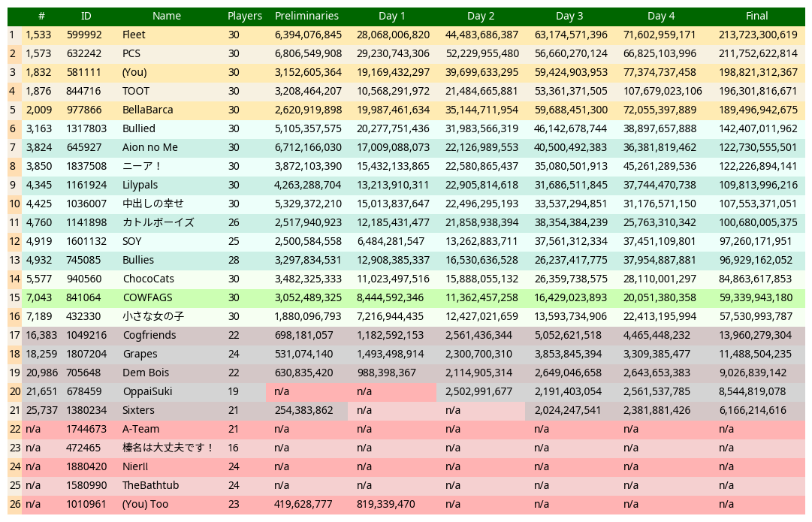Click the team name Aion no Me

(x=150, y=147)
